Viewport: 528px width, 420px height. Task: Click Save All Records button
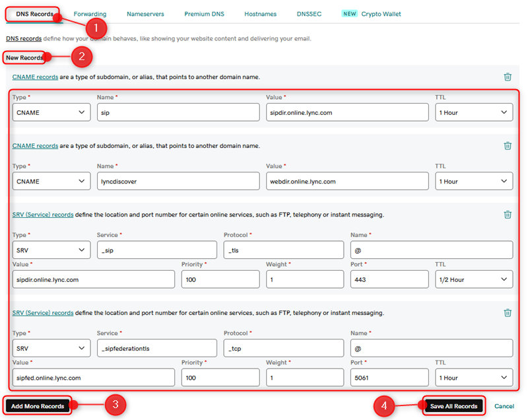point(453,406)
